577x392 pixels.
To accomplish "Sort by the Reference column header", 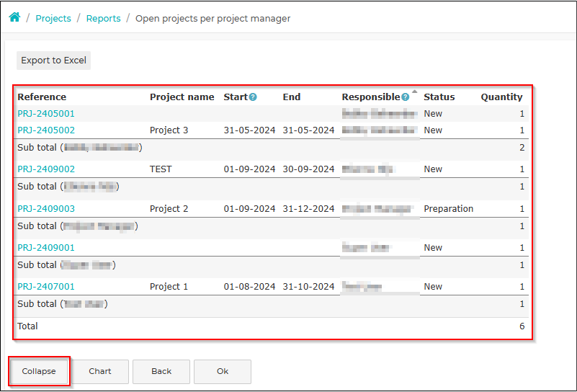I will pos(42,97).
